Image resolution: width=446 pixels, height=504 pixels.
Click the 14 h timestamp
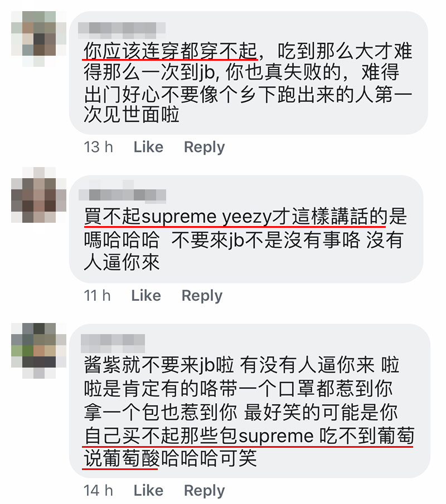(x=99, y=491)
